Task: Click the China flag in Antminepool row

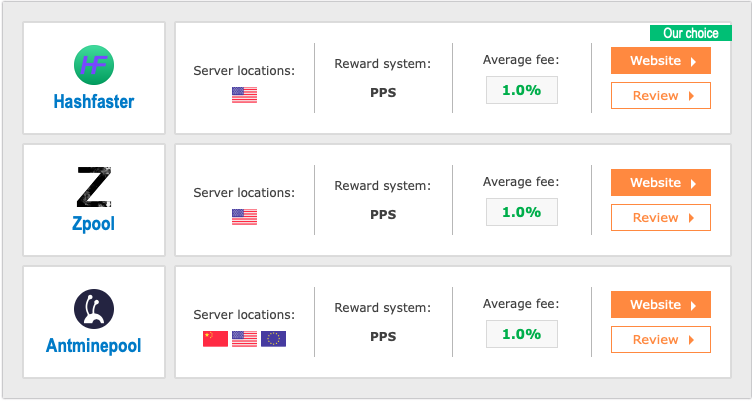Action: [x=215, y=339]
